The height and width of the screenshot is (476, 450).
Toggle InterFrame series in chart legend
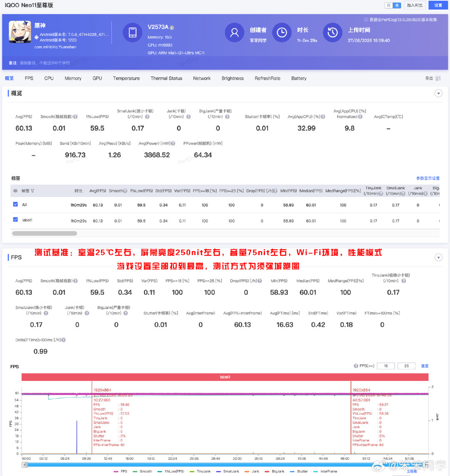pyautogui.click(x=325, y=471)
